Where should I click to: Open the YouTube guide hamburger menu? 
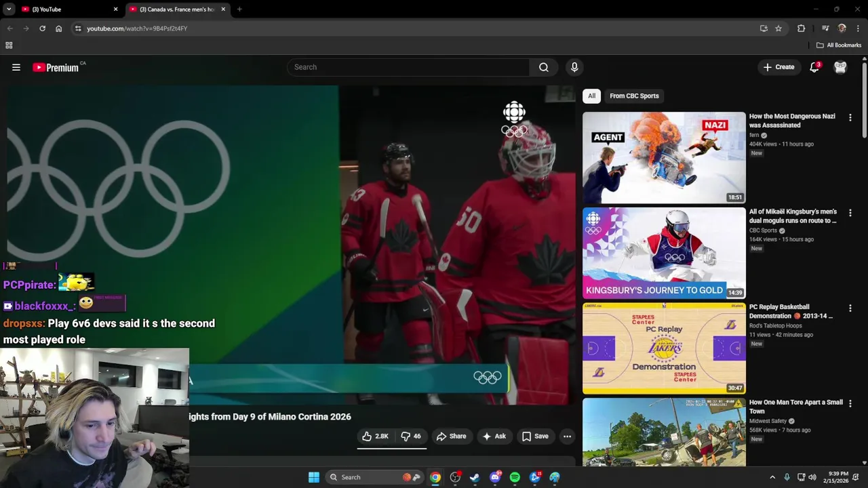16,67
